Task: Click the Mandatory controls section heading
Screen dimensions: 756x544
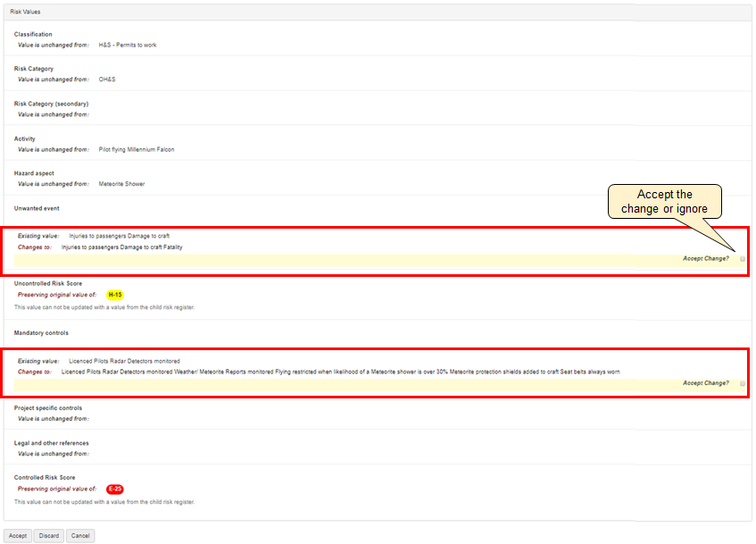Action: click(x=41, y=333)
